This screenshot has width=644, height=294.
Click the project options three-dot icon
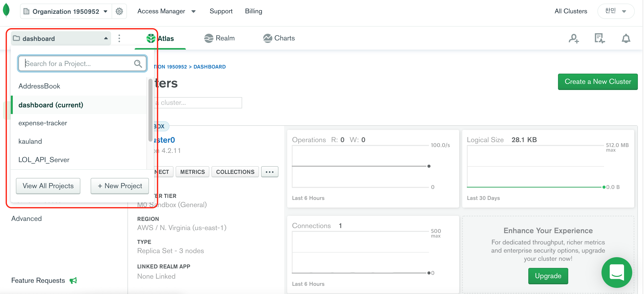pos(119,39)
